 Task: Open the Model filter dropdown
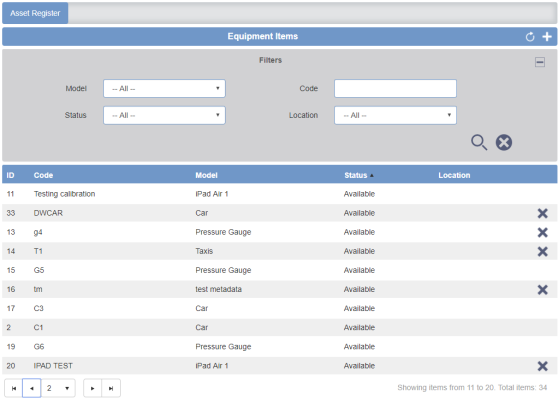pos(164,89)
